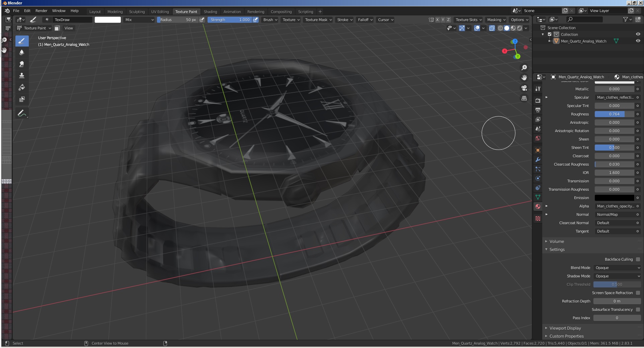Open Particle properties tab
This screenshot has width=644, height=348.
(538, 169)
